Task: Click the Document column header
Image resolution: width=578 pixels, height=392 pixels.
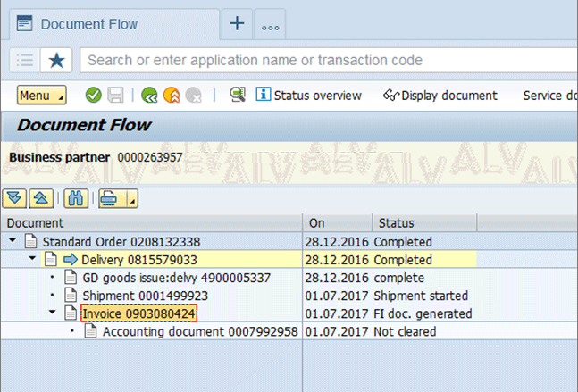Action: pyautogui.click(x=152, y=223)
